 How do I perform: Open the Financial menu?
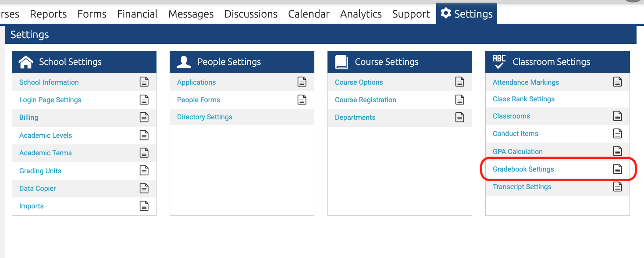coord(137,14)
